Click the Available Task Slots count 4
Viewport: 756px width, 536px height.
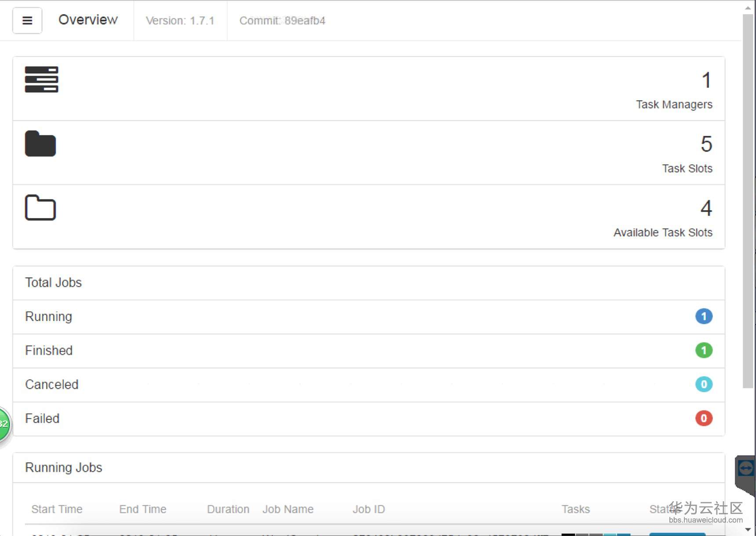tap(706, 208)
